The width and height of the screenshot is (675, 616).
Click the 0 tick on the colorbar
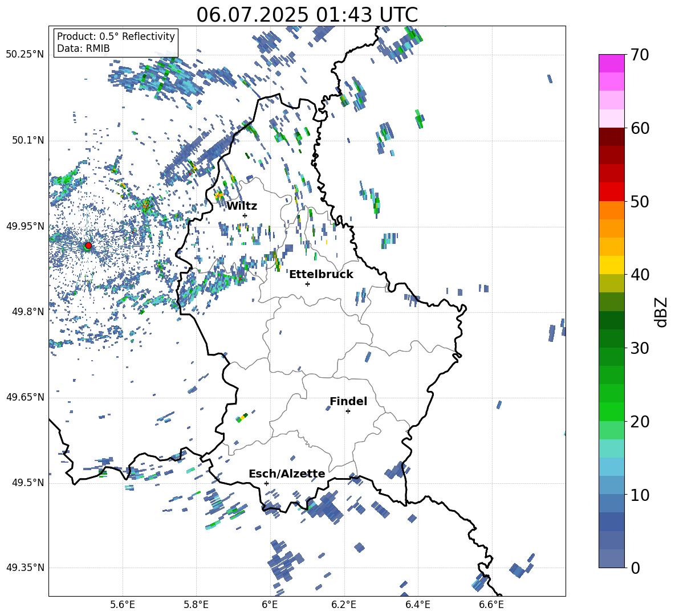coord(635,568)
